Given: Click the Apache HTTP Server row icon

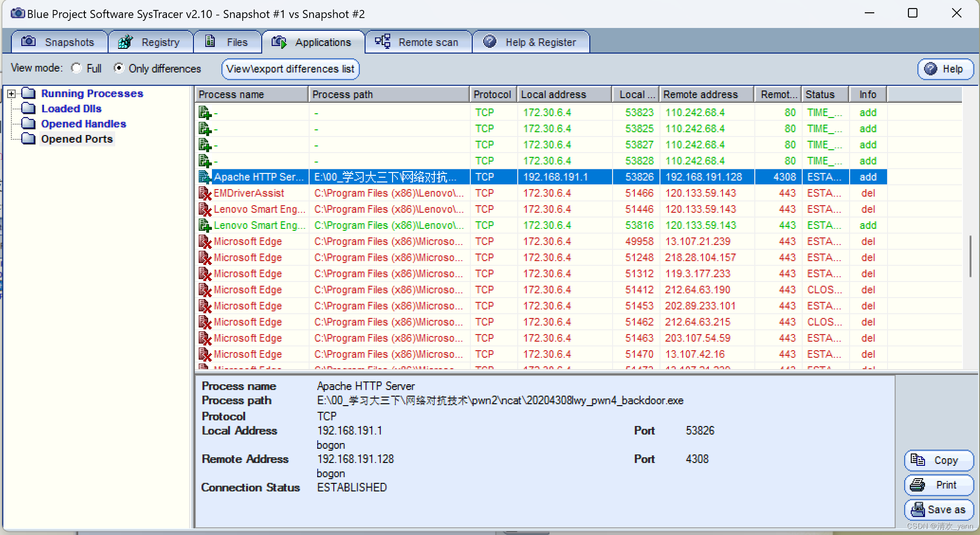Looking at the screenshot, I should point(205,177).
